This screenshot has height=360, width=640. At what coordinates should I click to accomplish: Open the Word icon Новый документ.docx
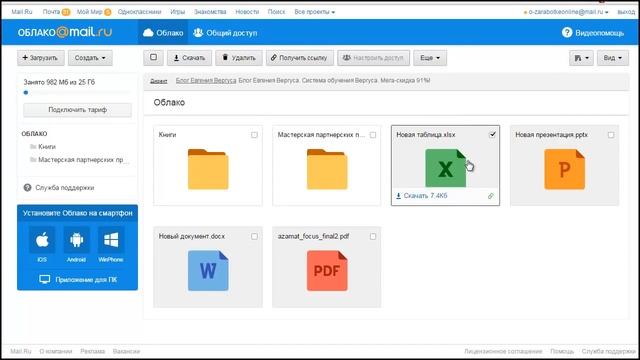pyautogui.click(x=208, y=271)
